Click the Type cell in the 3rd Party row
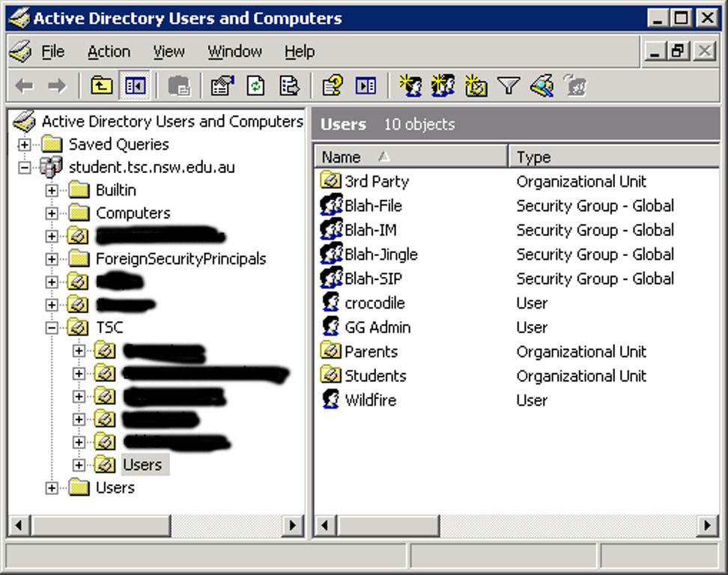This screenshot has height=575, width=728. (x=581, y=181)
